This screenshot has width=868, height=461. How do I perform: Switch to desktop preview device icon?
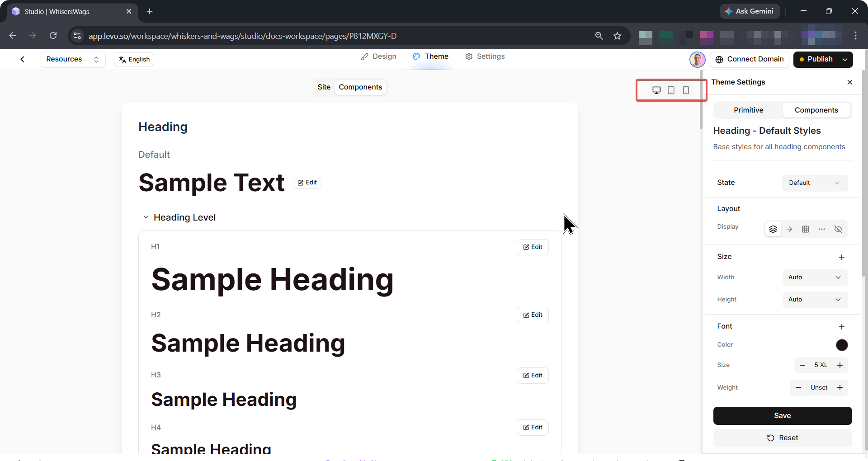tap(656, 90)
